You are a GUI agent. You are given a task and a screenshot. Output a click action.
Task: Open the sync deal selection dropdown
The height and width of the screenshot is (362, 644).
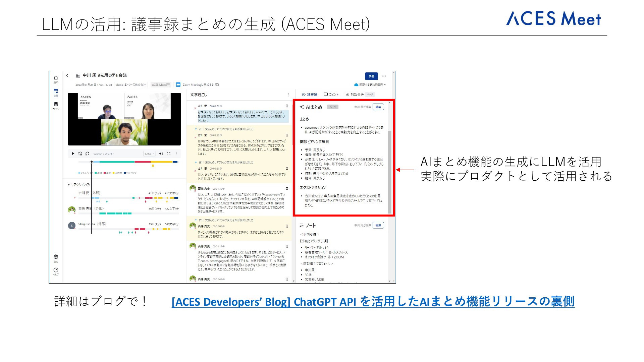(x=370, y=84)
